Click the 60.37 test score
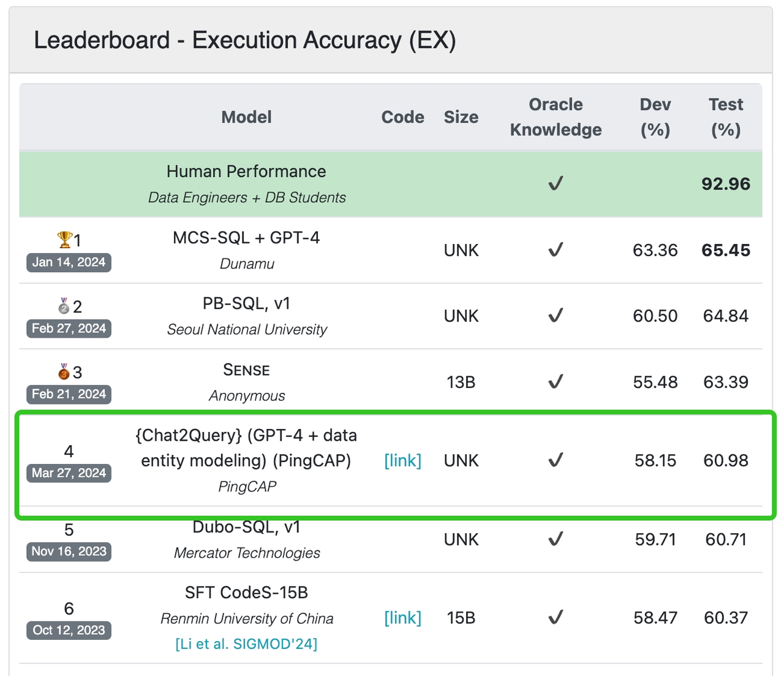Viewport: 784px width, 676px height. click(726, 618)
